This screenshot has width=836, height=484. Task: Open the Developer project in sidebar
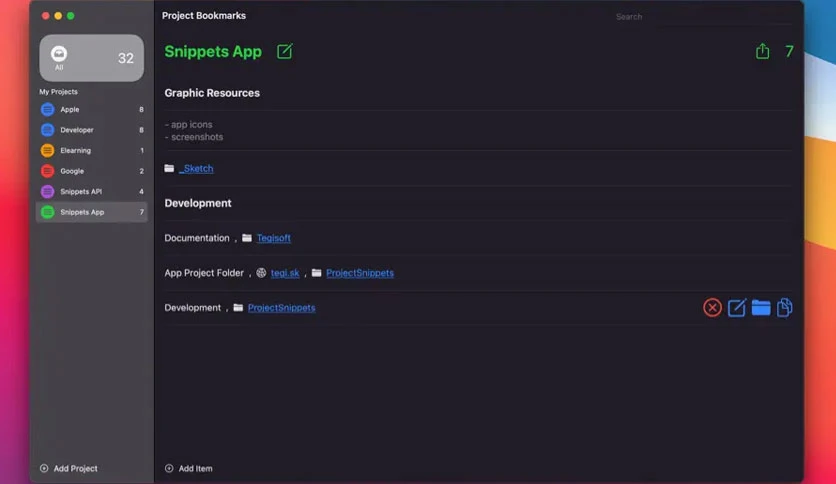(x=92, y=130)
